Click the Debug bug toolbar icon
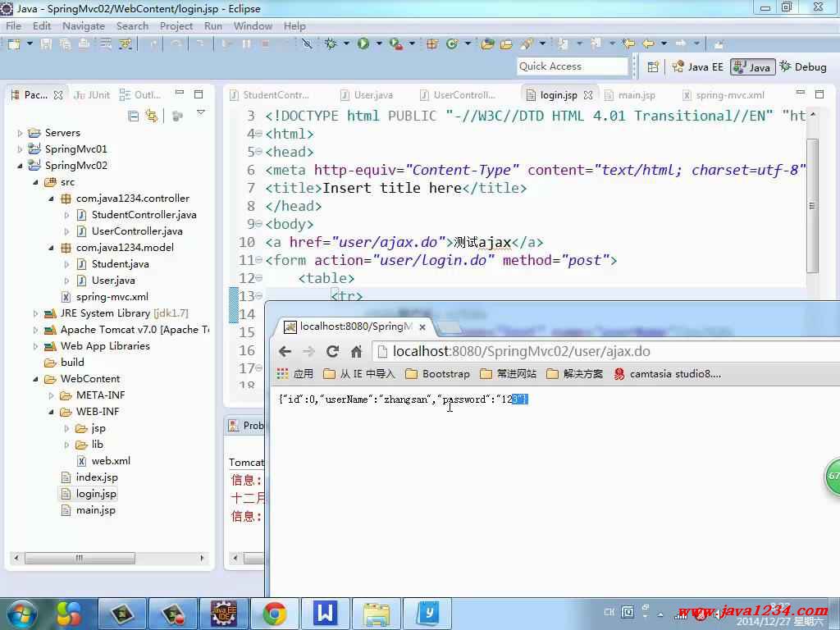Image resolution: width=840 pixels, height=630 pixels. (x=331, y=44)
